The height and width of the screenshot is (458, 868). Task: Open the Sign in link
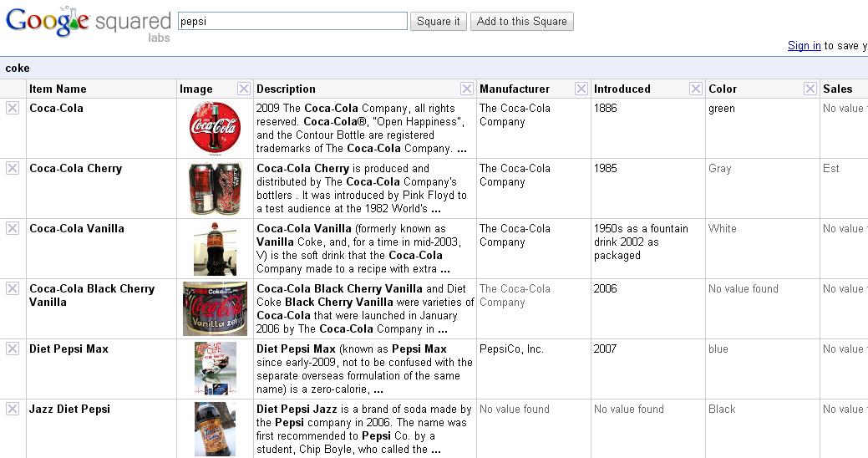804,45
